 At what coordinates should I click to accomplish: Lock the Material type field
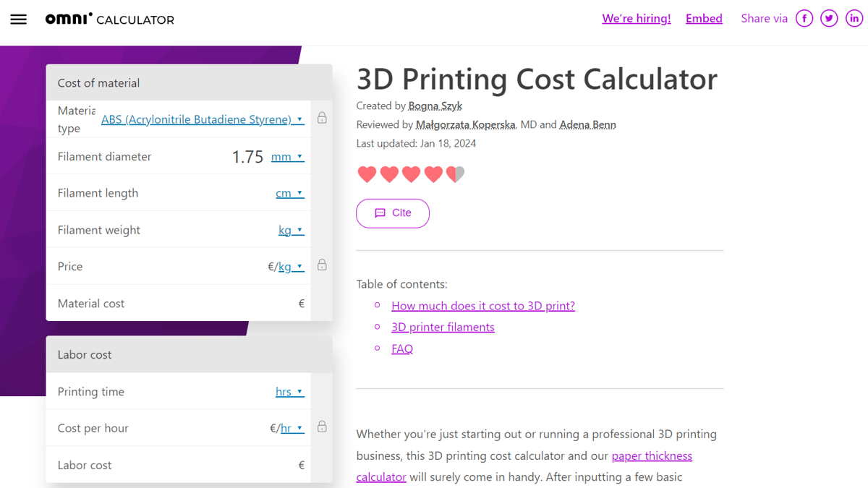(321, 118)
